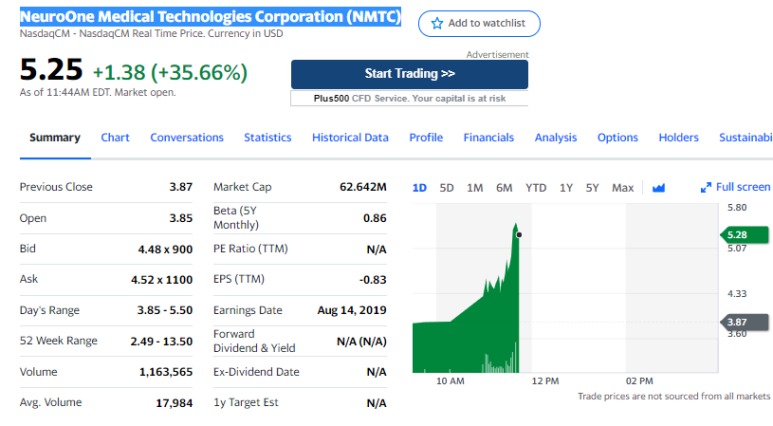Viewport: 773px width, 426px height.
Task: Select the 1Y chart range
Action: (566, 188)
